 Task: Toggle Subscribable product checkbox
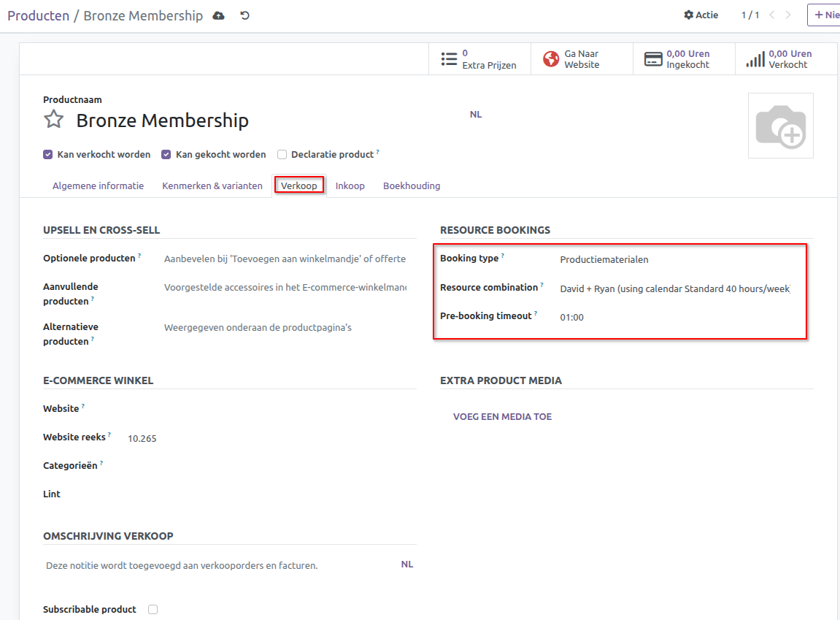[153, 609]
